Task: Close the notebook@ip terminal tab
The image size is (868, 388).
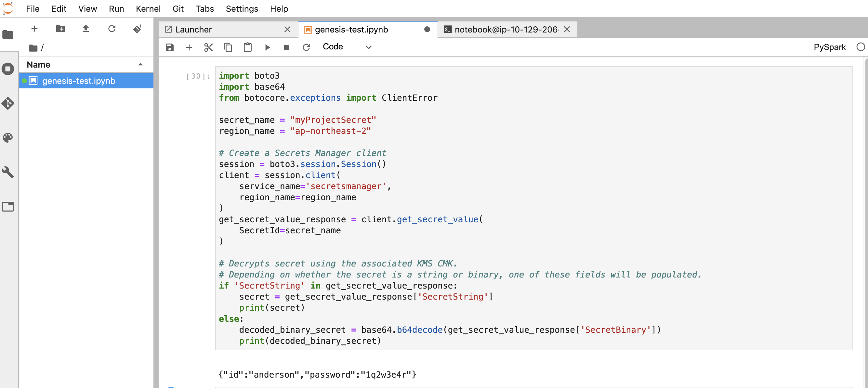Action: click(567, 30)
